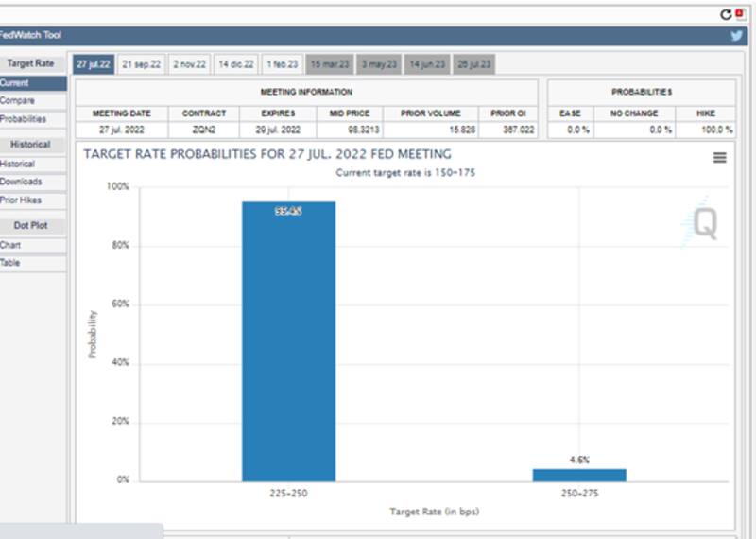The image size is (756, 539).
Task: Select Prior Hikes in the sidebar
Action: [21, 200]
